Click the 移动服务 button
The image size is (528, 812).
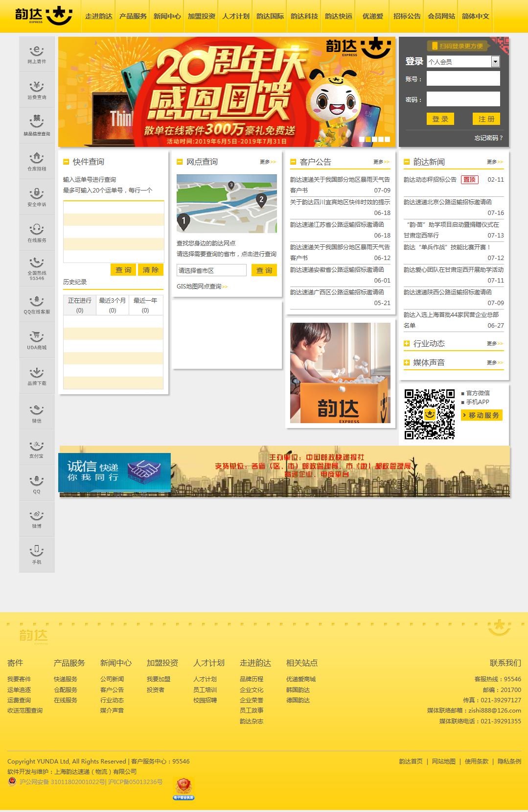482,415
